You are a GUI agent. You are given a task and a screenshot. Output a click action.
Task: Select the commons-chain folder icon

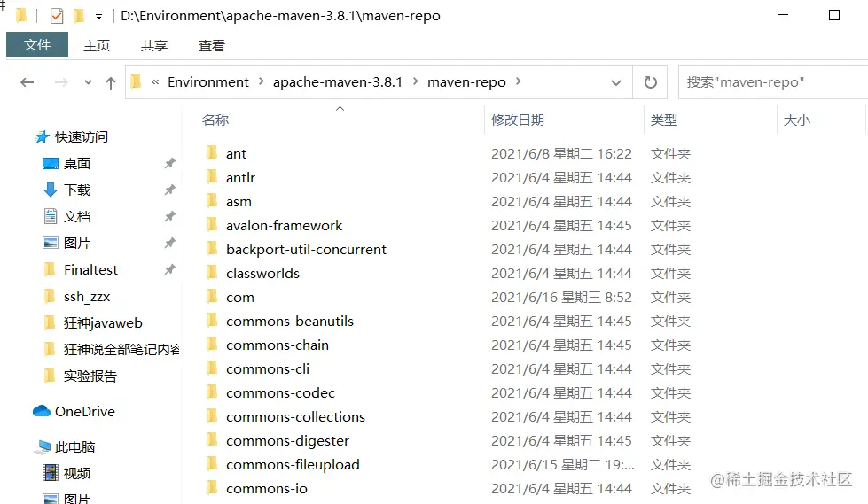(212, 344)
